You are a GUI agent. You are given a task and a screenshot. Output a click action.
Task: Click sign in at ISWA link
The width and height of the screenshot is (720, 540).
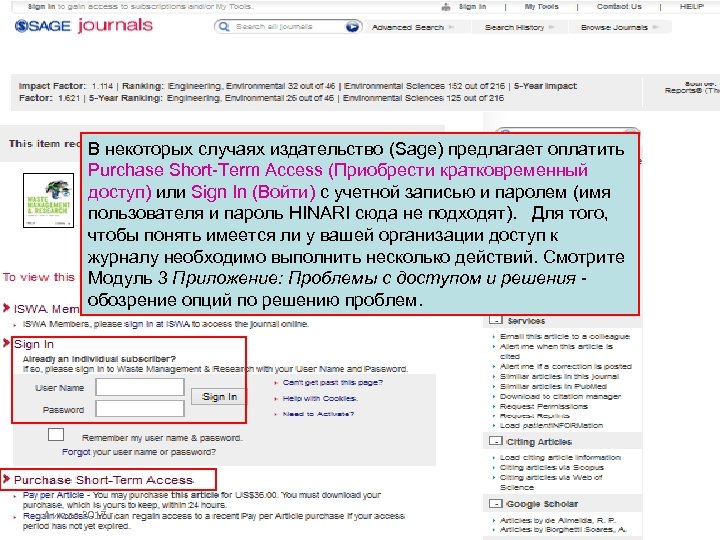(x=157, y=324)
